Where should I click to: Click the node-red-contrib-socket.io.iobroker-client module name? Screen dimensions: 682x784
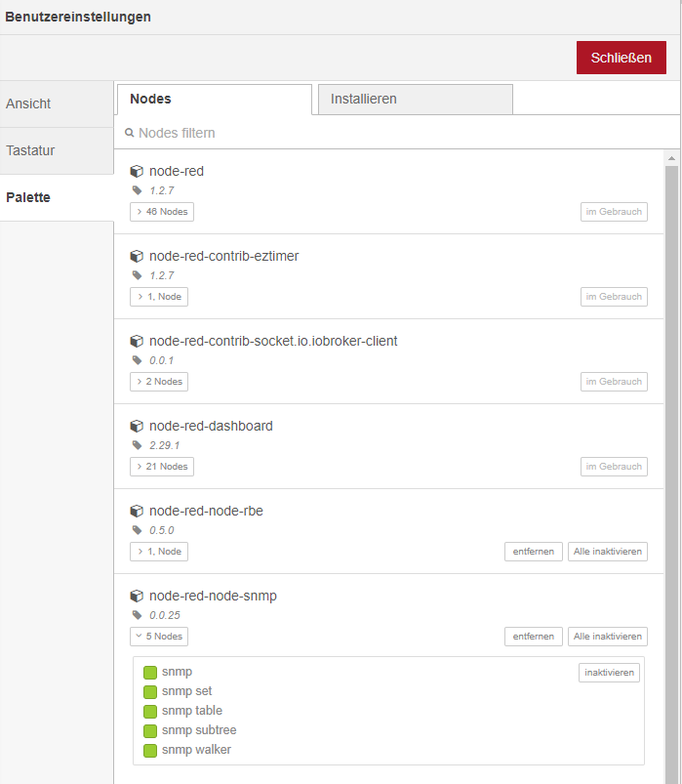(x=273, y=341)
